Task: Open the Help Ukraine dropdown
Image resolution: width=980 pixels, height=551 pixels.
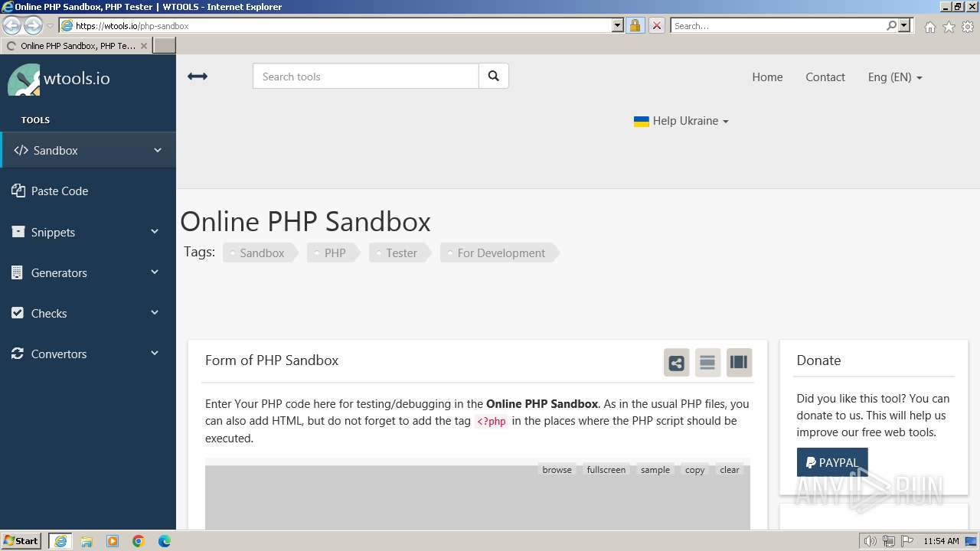Action: click(681, 121)
